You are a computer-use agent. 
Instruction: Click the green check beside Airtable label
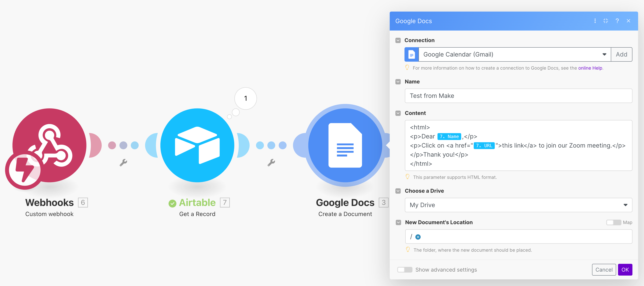point(172,203)
